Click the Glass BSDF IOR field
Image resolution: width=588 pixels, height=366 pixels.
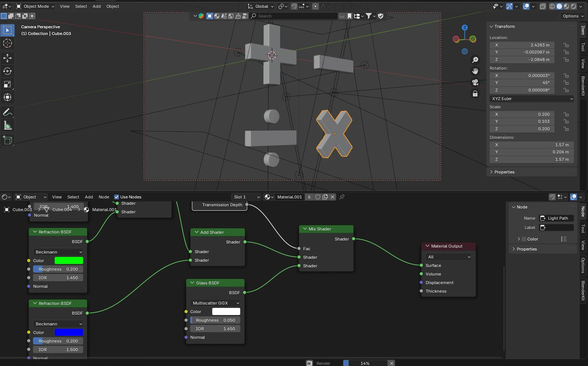tap(215, 329)
